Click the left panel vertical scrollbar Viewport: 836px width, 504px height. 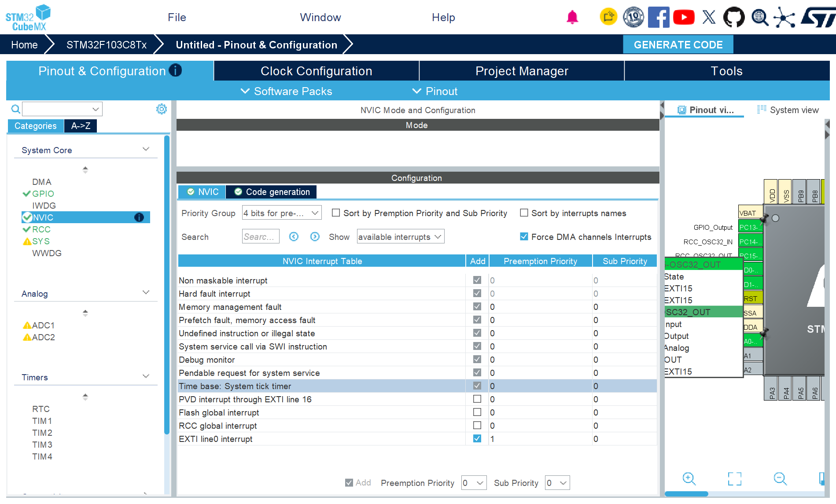tap(167, 285)
